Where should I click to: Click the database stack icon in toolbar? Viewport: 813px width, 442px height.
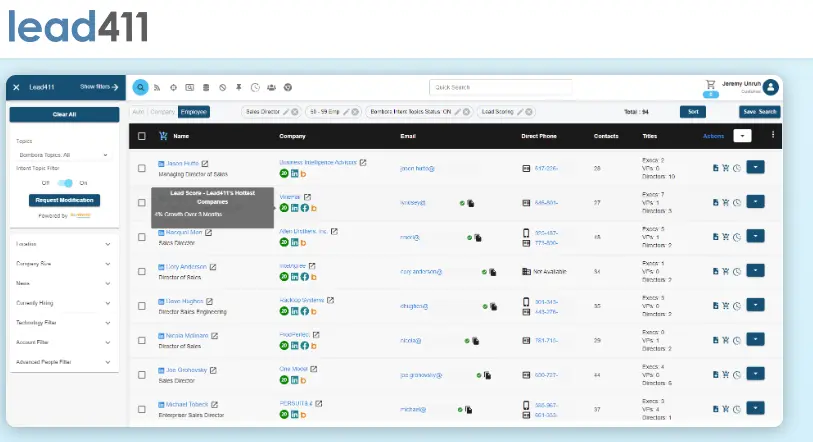(206, 88)
